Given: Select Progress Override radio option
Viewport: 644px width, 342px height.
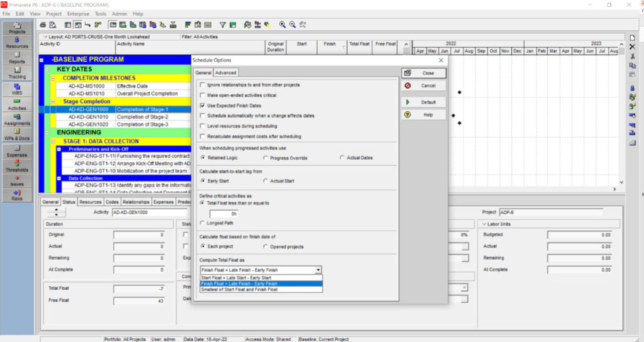Looking at the screenshot, I should coord(265,158).
